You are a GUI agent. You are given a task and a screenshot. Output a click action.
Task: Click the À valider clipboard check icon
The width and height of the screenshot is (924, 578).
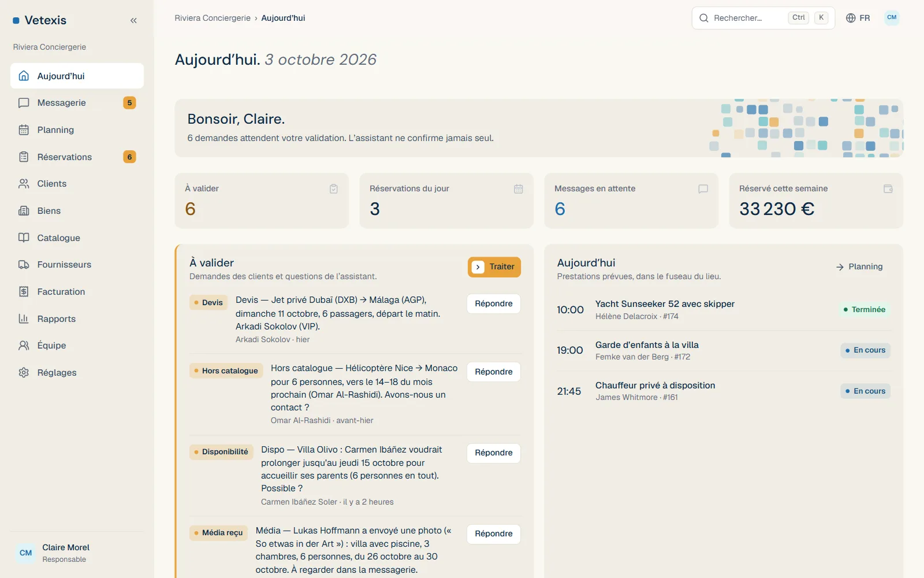[x=334, y=189]
